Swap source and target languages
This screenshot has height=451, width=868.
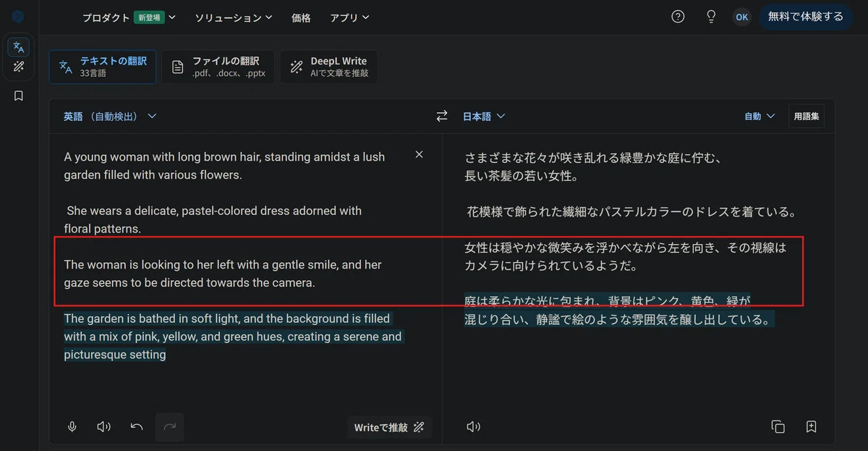[x=442, y=116]
